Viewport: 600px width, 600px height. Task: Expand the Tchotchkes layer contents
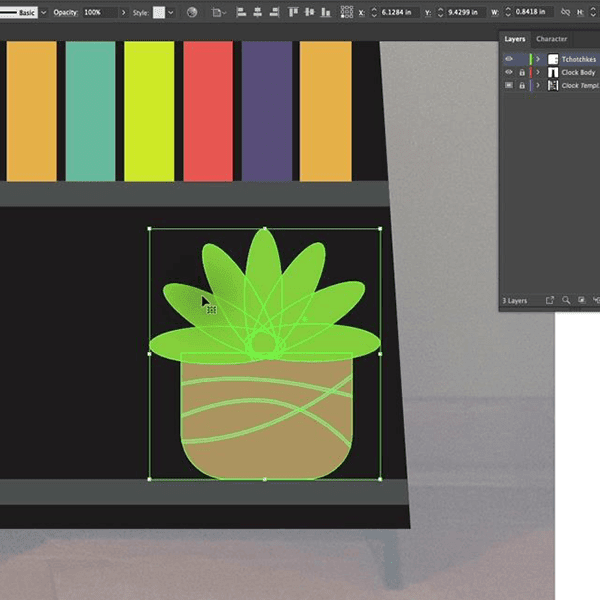(x=538, y=59)
